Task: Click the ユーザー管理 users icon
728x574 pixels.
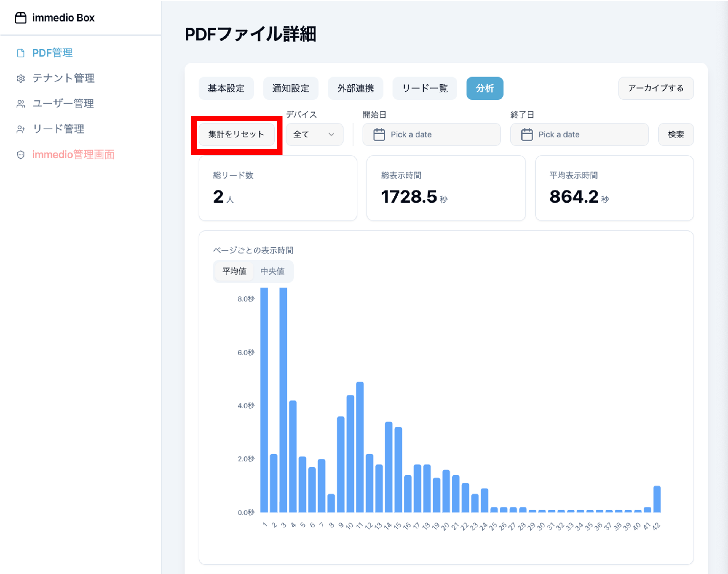Action: tap(21, 104)
